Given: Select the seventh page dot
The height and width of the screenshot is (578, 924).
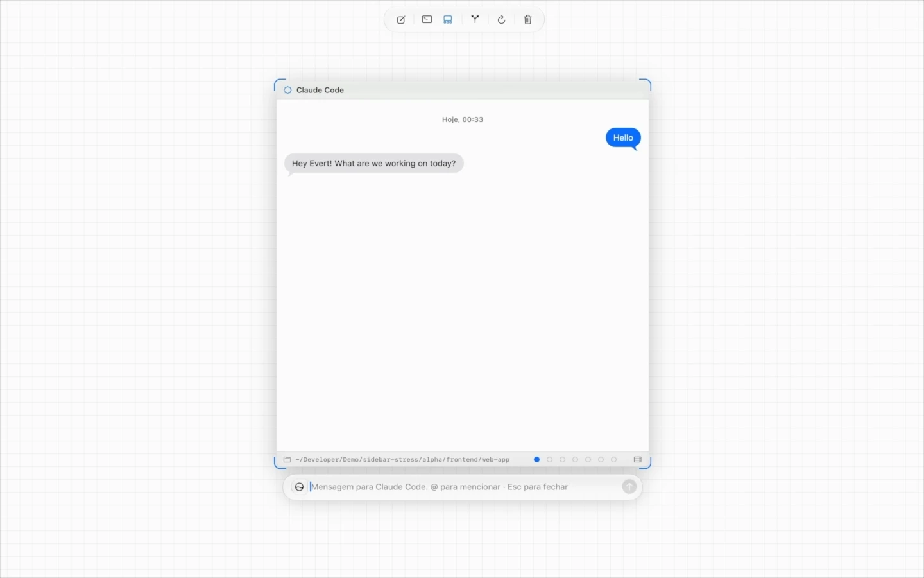Looking at the screenshot, I should 614,460.
